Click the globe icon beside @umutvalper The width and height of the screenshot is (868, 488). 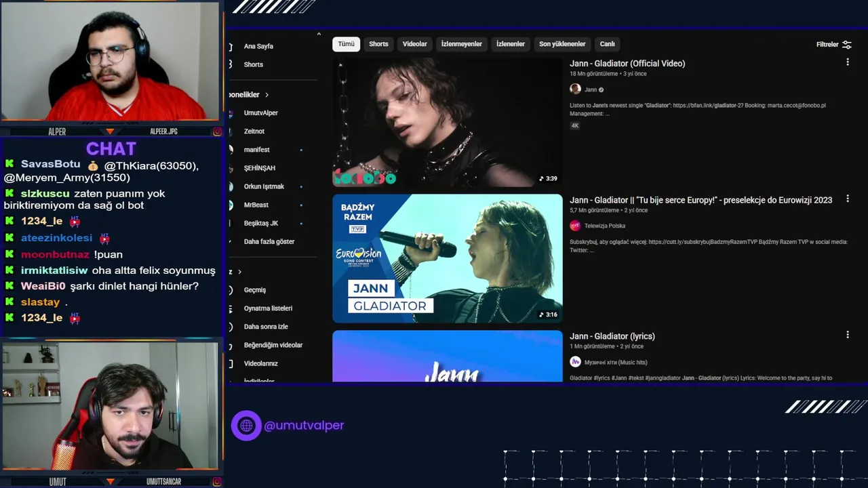point(246,426)
